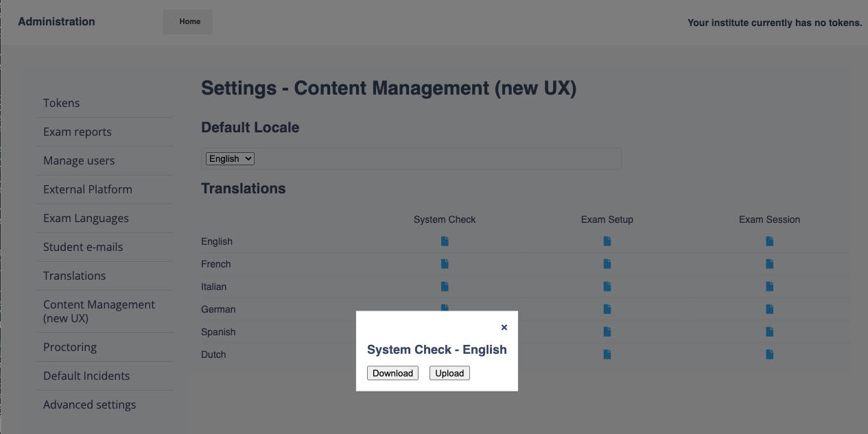Viewport: 868px width, 434px height.
Task: Click the French row label
Action: click(215, 264)
